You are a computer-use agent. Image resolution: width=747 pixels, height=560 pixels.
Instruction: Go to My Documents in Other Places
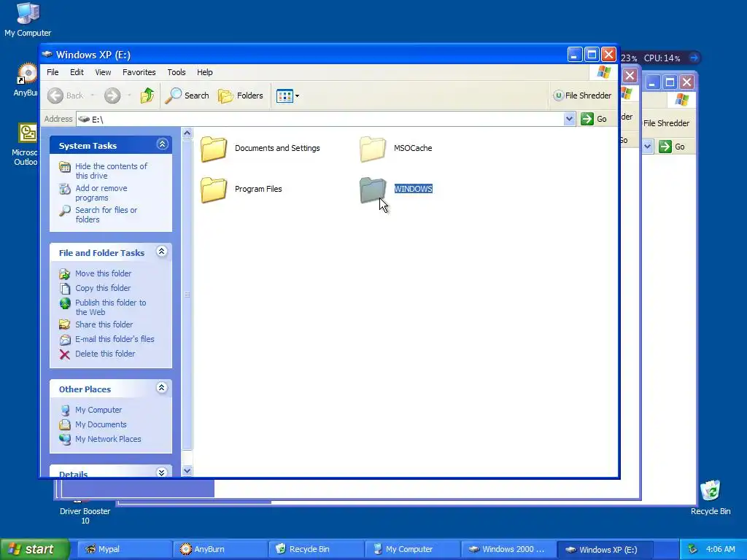click(101, 425)
